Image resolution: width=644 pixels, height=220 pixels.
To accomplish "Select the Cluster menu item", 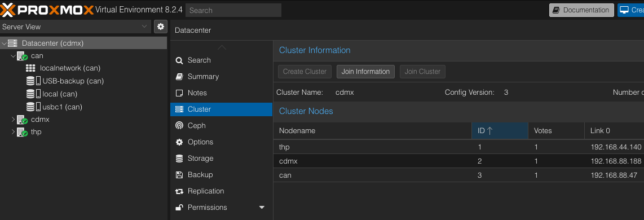I will coord(222,109).
